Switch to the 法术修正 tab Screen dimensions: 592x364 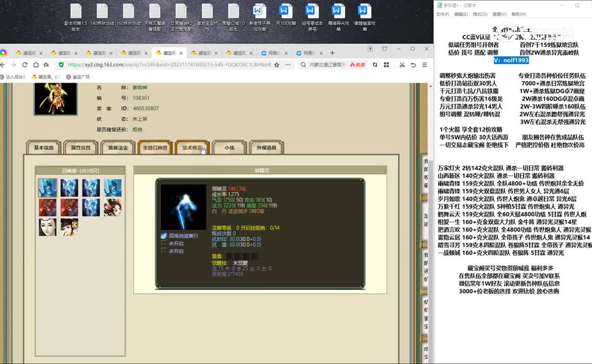click(x=192, y=148)
